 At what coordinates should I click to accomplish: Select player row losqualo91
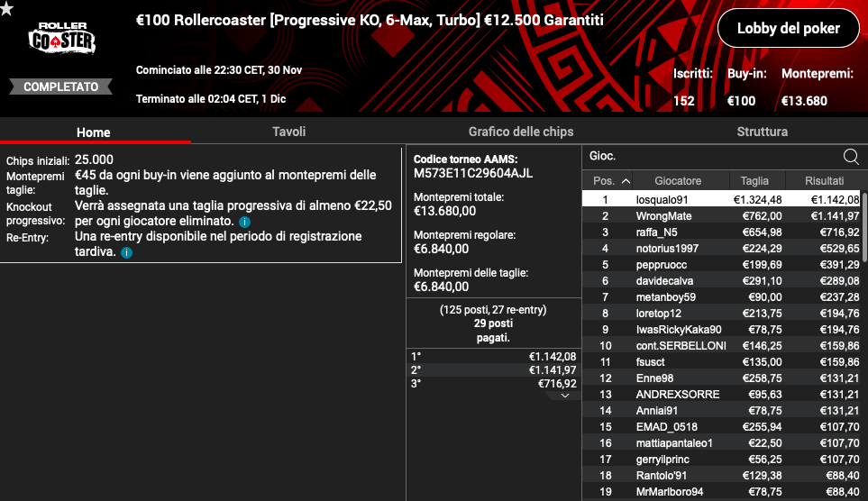721,199
